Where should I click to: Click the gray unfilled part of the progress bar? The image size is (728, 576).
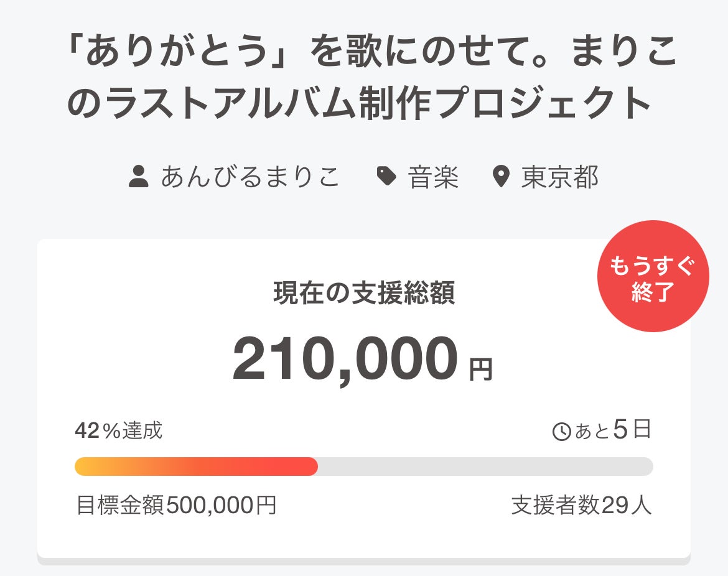coord(485,467)
